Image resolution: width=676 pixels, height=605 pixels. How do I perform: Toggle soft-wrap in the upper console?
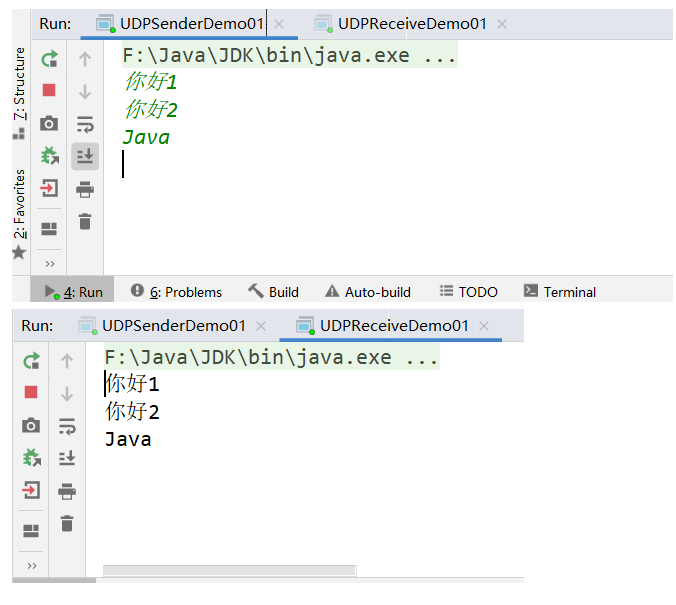(85, 124)
